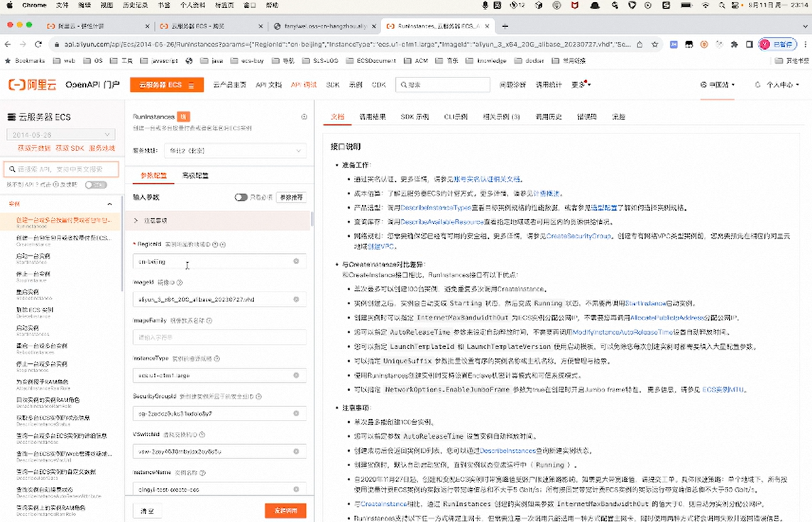Open Chrome tab list chevron
812x522 pixels.
point(804,26)
